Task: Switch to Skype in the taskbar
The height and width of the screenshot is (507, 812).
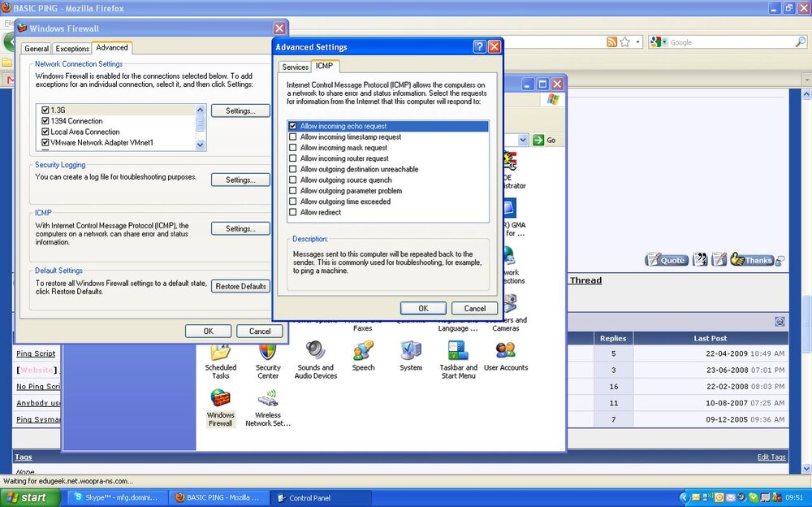Action: tap(116, 498)
